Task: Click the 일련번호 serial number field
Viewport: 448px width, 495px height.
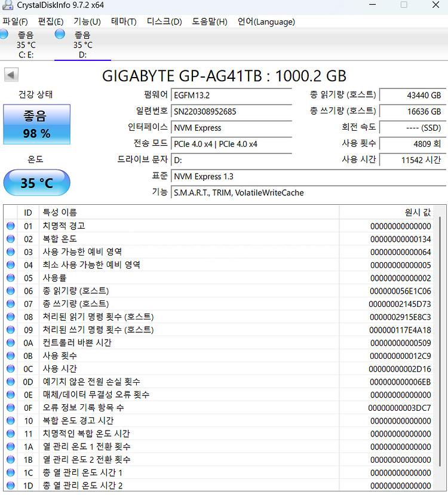Action: (x=232, y=111)
